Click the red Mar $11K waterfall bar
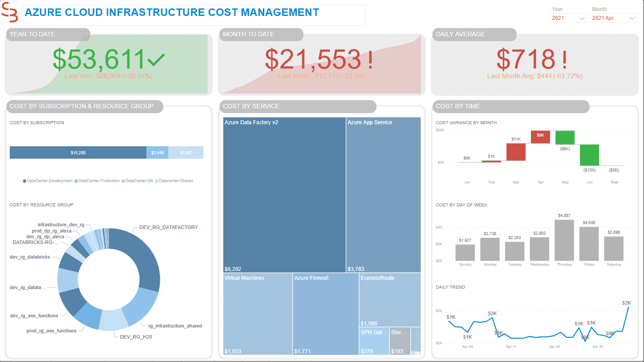The height and width of the screenshot is (362, 644). click(x=516, y=152)
